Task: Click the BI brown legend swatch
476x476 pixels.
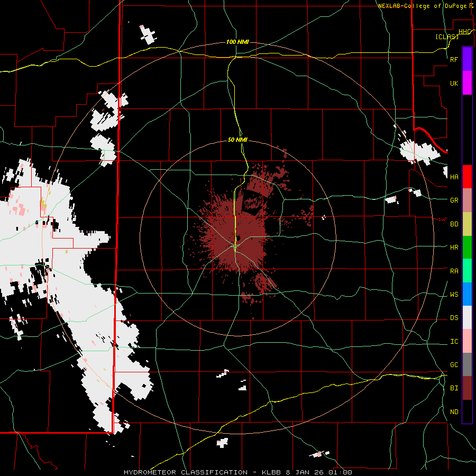Action: click(x=467, y=388)
